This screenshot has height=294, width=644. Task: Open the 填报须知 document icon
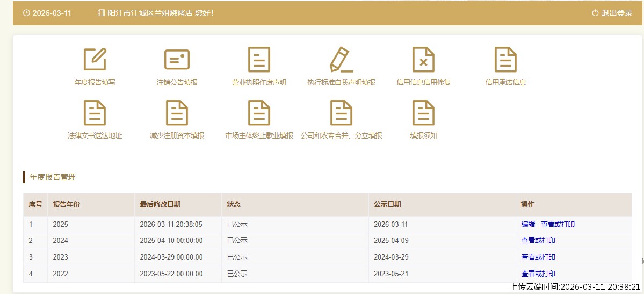pyautogui.click(x=423, y=112)
